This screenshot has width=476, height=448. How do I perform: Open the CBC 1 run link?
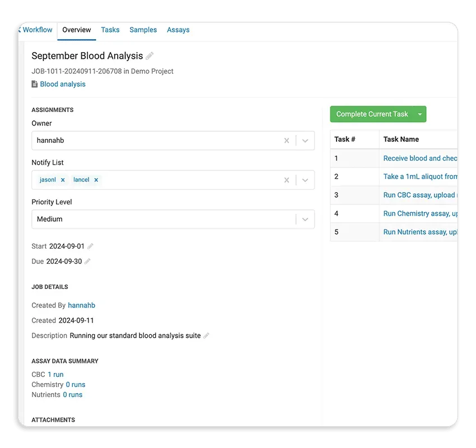pos(55,375)
